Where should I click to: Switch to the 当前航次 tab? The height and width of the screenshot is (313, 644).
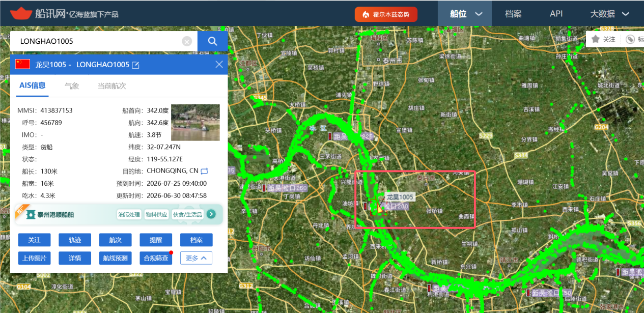(112, 86)
